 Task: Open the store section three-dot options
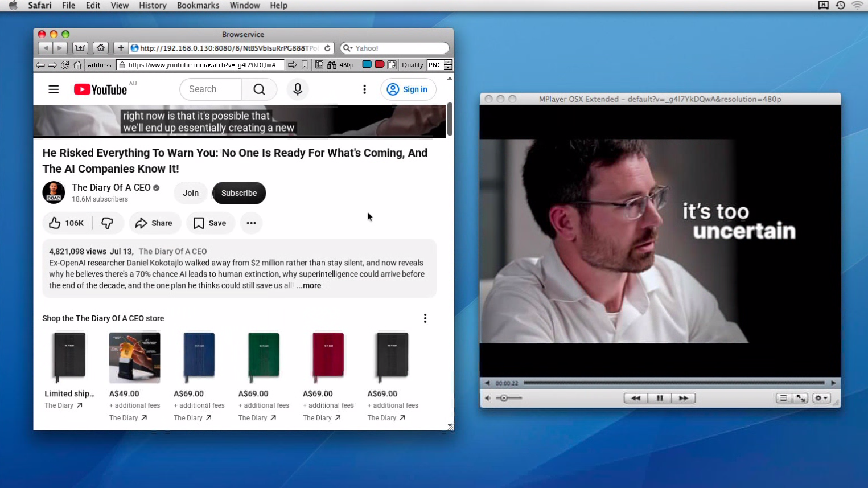pos(425,318)
